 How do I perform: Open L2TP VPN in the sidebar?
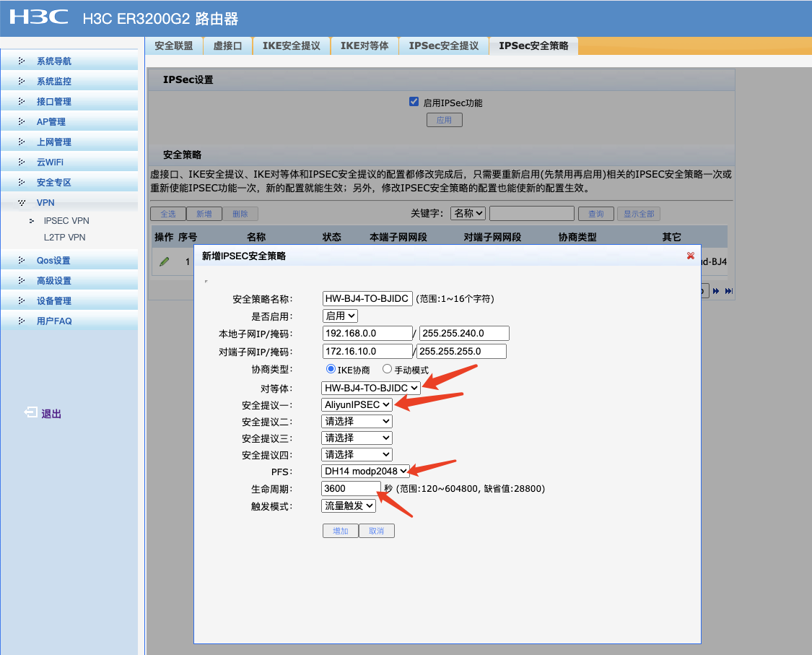coord(64,238)
